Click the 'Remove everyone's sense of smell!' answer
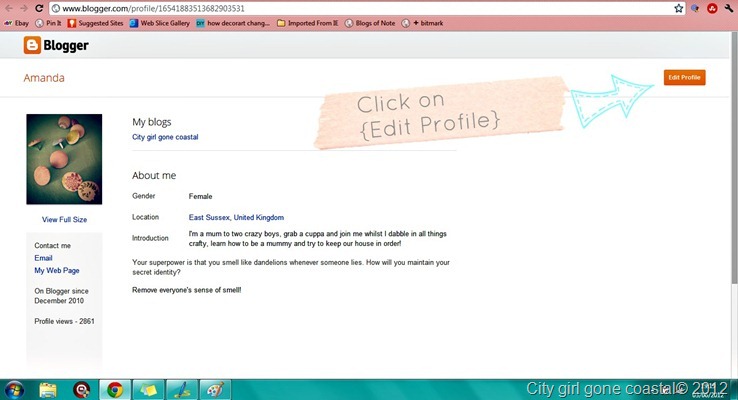738x400 pixels. [187, 290]
